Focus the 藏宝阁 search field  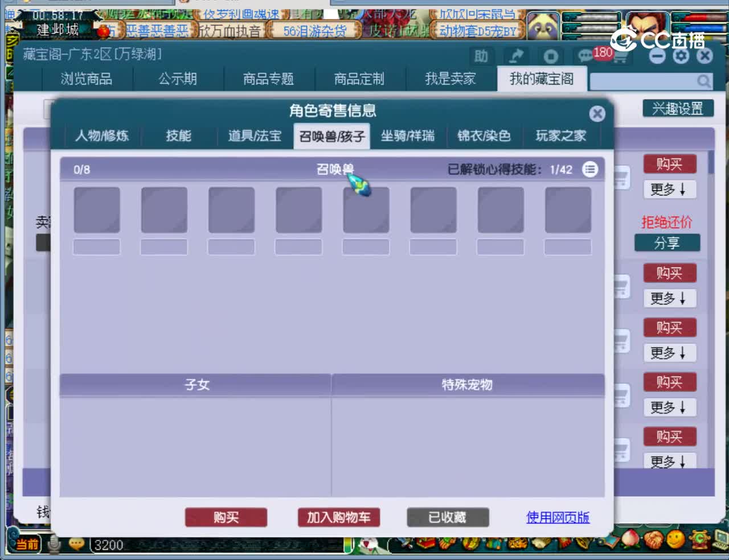[x=644, y=81]
